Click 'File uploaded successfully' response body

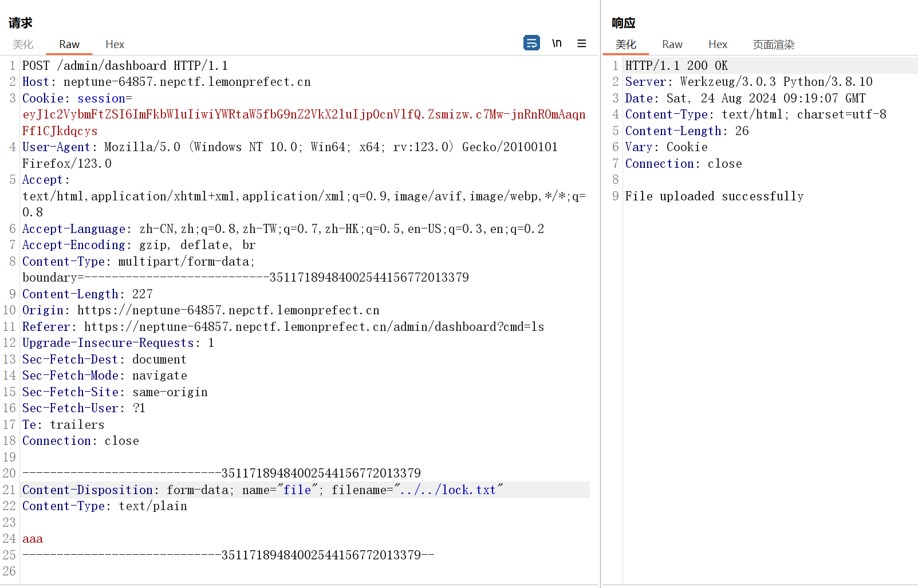pyautogui.click(x=714, y=196)
